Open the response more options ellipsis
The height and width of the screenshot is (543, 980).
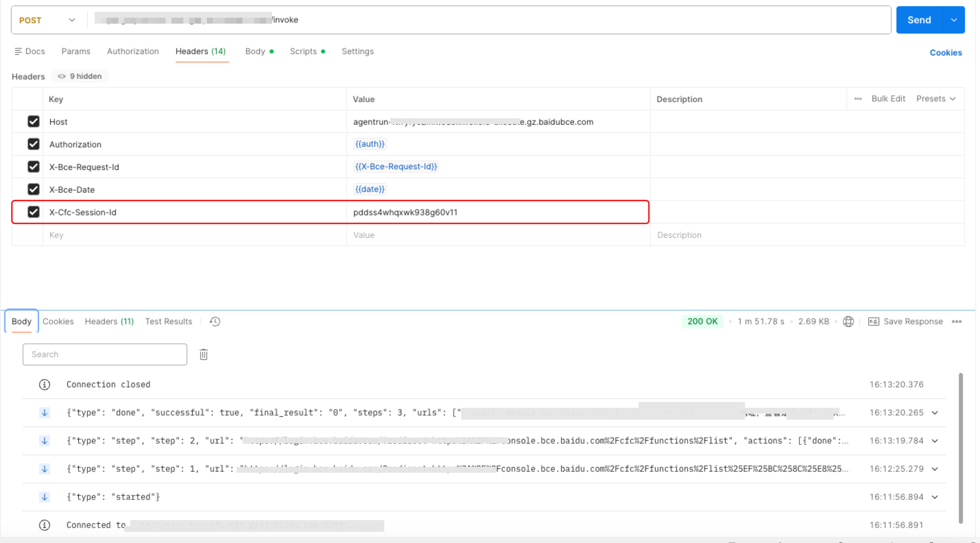tap(956, 322)
